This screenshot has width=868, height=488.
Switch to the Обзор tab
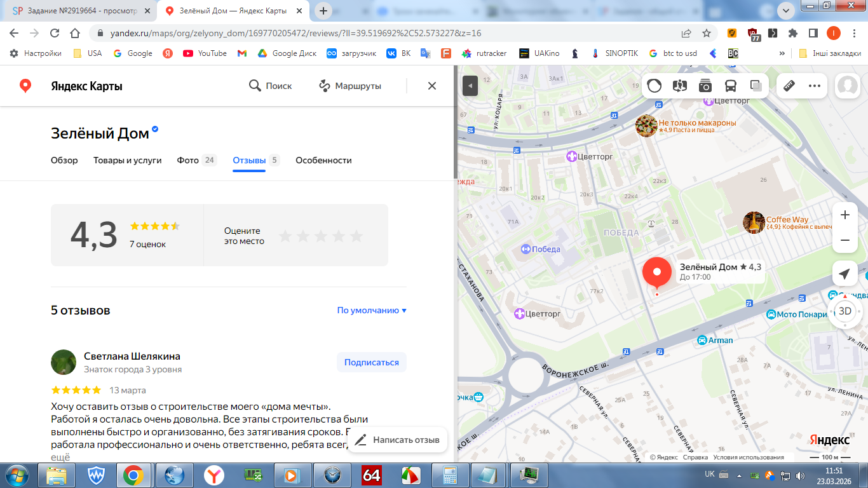[x=64, y=160]
